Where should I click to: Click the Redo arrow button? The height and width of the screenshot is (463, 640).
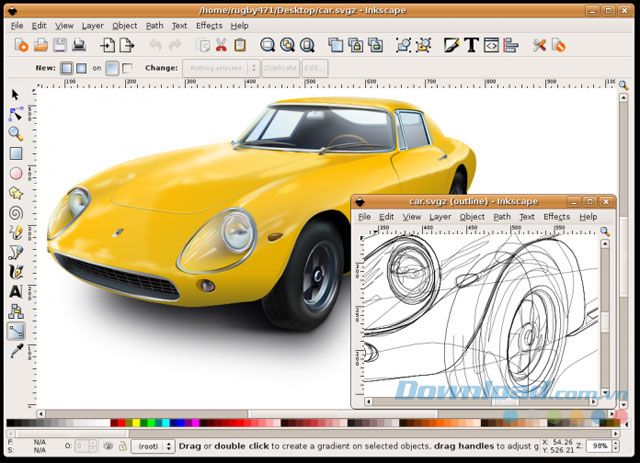[175, 45]
